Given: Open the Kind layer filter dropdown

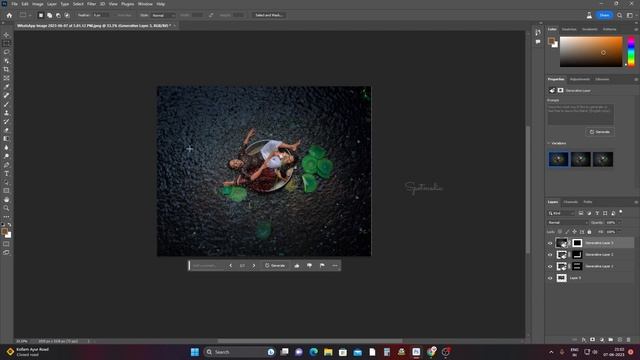Looking at the screenshot, I should click(x=561, y=213).
